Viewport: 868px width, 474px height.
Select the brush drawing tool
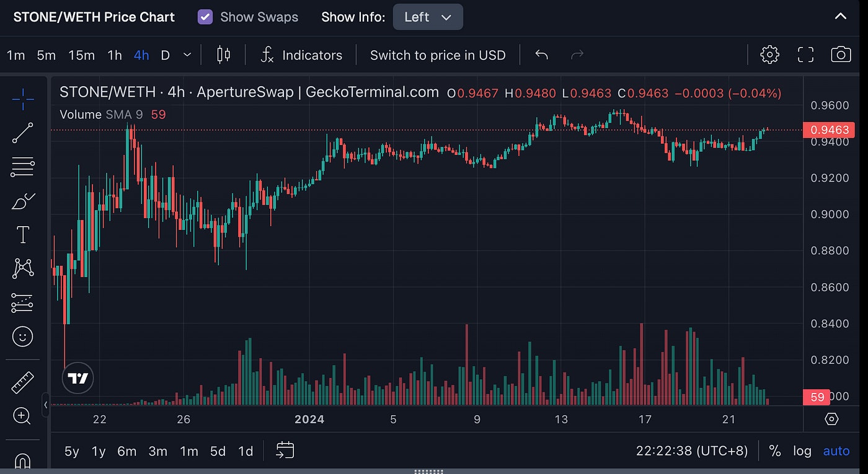23,201
